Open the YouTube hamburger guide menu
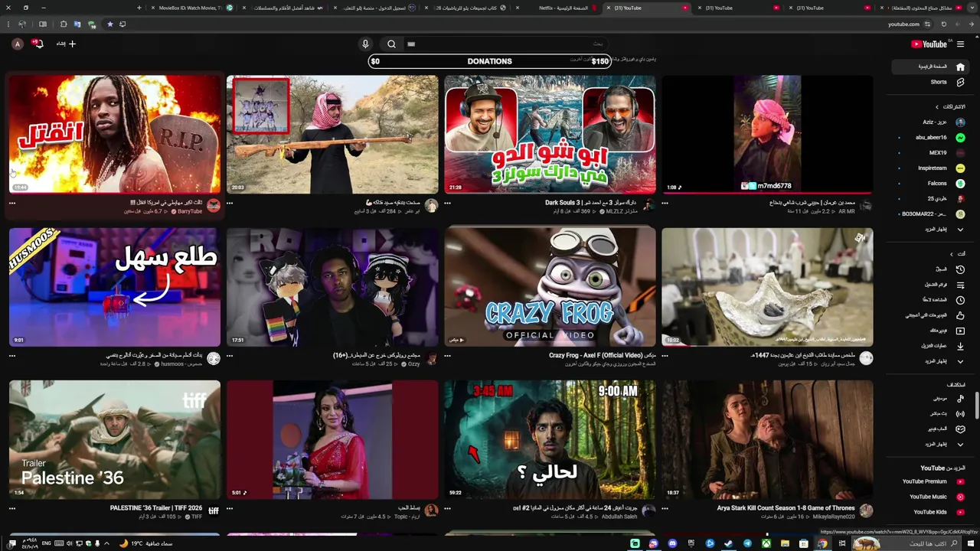Image resolution: width=980 pixels, height=551 pixels. tap(960, 44)
